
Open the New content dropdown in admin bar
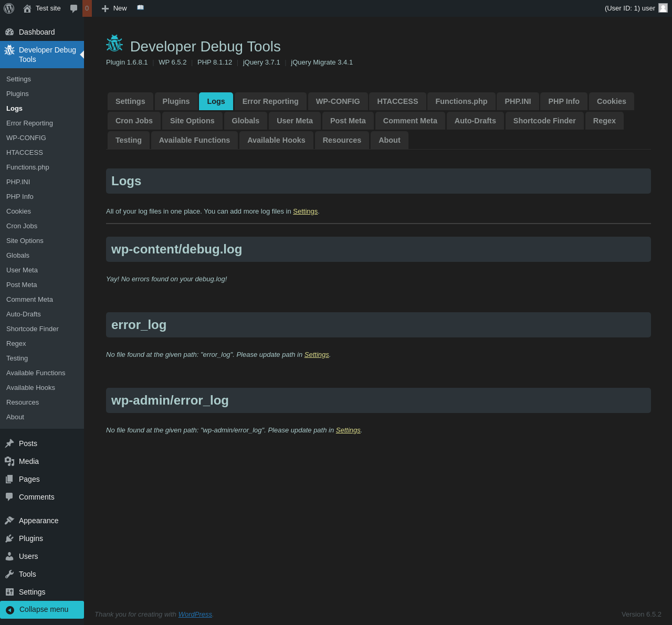coord(114,8)
